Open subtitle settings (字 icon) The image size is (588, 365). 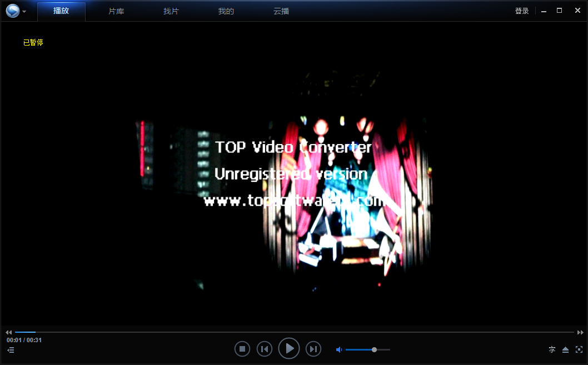(552, 349)
